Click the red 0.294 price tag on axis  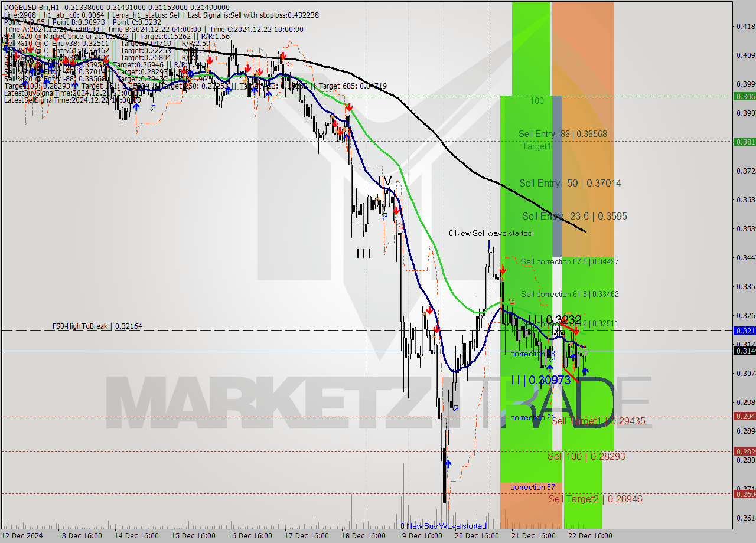(x=744, y=416)
